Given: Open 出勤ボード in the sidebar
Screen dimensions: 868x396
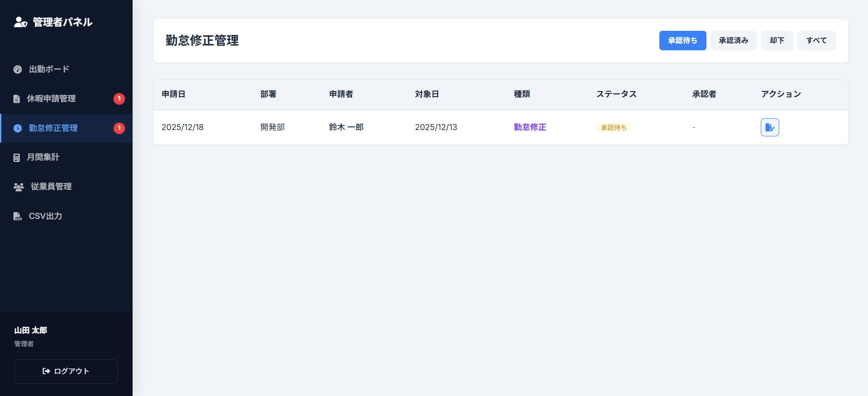Looking at the screenshot, I should 49,69.
